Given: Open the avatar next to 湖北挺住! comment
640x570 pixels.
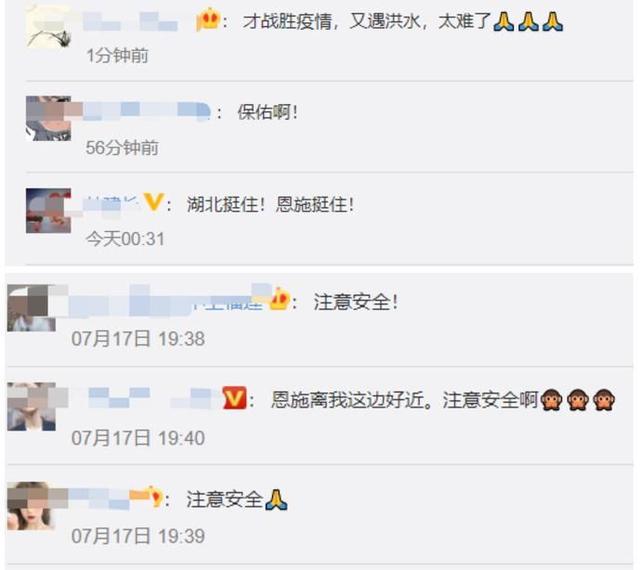Looking at the screenshot, I should [48, 211].
